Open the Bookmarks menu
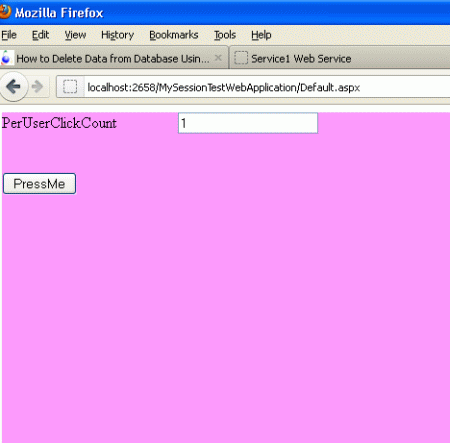This screenshot has height=443, width=450. click(174, 35)
